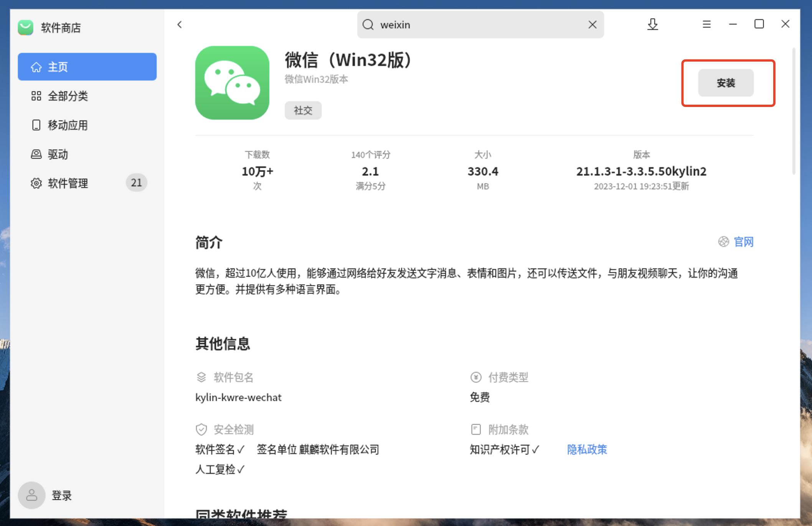Open the hamburger menu

click(x=706, y=25)
